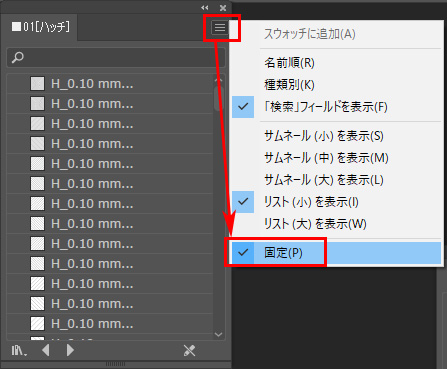Choose 種類別(K) sort option

[x=336, y=85]
